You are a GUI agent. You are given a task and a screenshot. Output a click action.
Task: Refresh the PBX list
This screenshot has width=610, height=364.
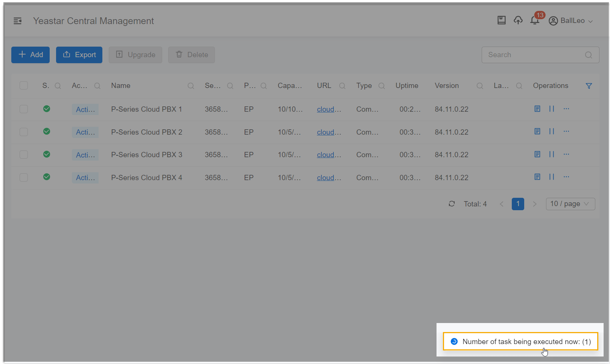pyautogui.click(x=452, y=204)
